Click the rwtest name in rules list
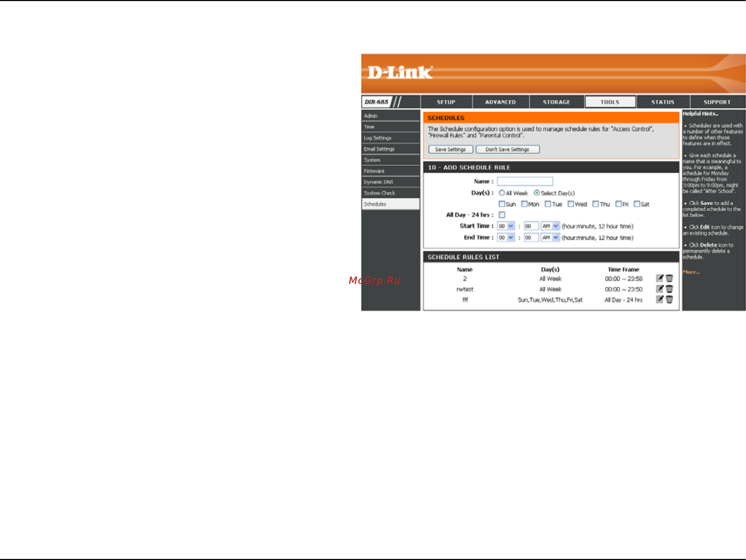Image resolution: width=746 pixels, height=560 pixels. point(465,289)
